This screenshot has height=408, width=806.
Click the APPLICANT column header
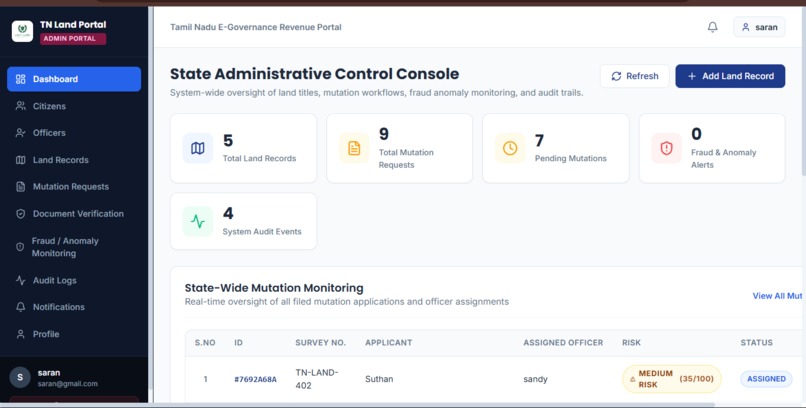coord(389,342)
